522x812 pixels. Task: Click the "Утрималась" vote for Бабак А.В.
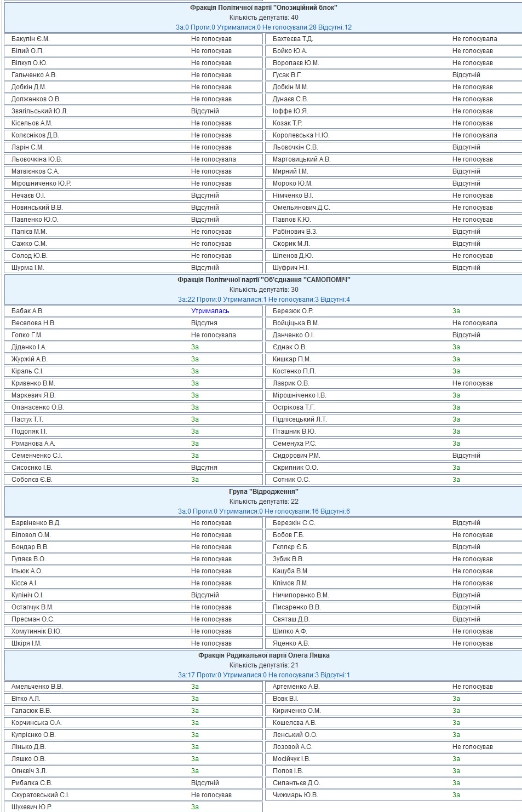click(210, 311)
